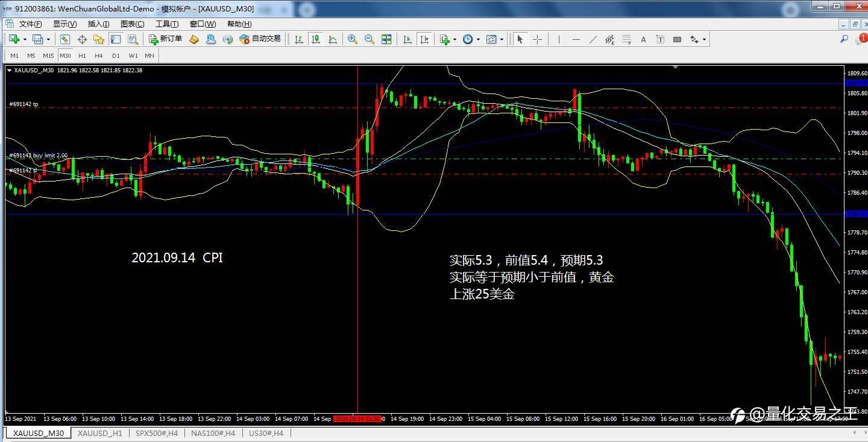Toggle the 自动交易 auto trading button
This screenshot has height=442, width=868.
[260, 39]
